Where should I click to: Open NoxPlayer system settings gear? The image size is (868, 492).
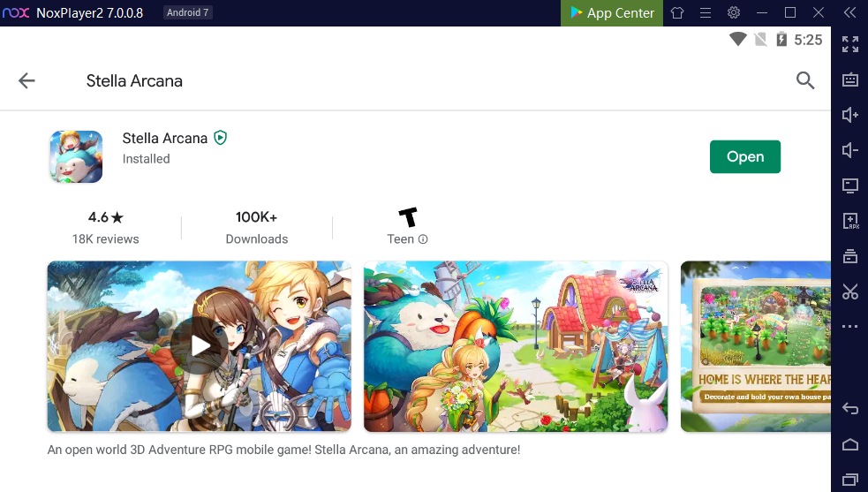734,12
